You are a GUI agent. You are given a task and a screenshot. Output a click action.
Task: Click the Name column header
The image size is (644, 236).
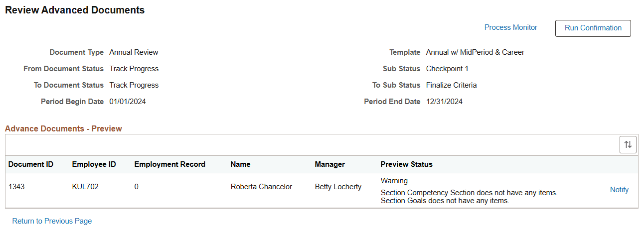[240, 164]
